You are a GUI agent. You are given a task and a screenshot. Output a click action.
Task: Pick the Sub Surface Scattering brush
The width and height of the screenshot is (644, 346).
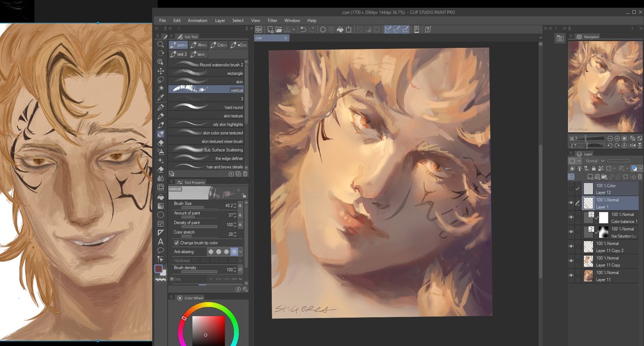[x=206, y=150]
